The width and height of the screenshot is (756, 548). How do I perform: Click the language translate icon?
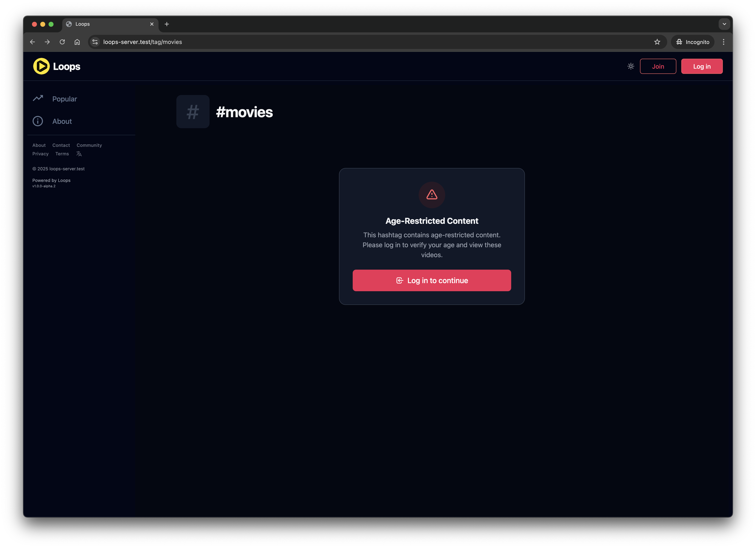click(79, 154)
